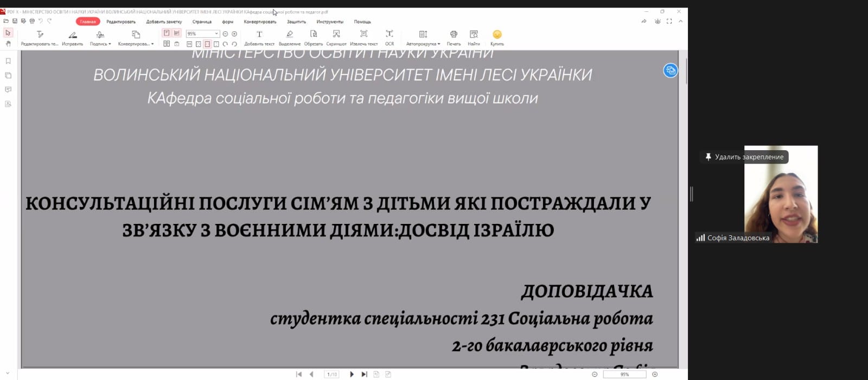Viewport: 868px width, 380px height.
Task: Open the Редактировать menu tab
Action: (121, 22)
